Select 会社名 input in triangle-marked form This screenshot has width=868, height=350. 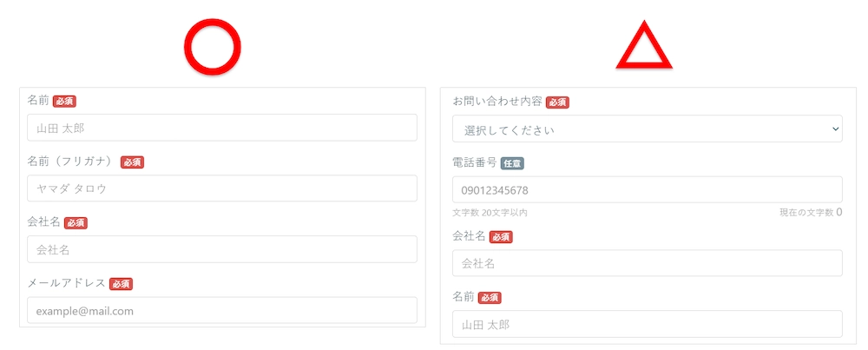(x=647, y=263)
